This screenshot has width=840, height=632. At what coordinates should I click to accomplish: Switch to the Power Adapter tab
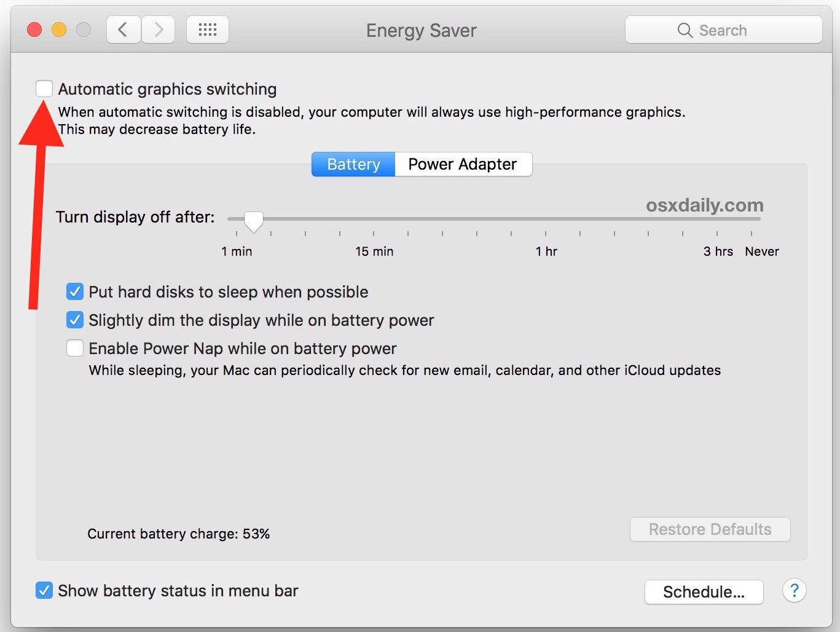point(463,164)
